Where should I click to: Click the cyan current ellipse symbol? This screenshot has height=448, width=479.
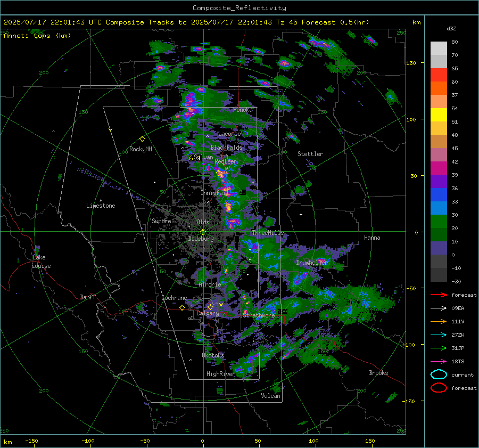(439, 374)
